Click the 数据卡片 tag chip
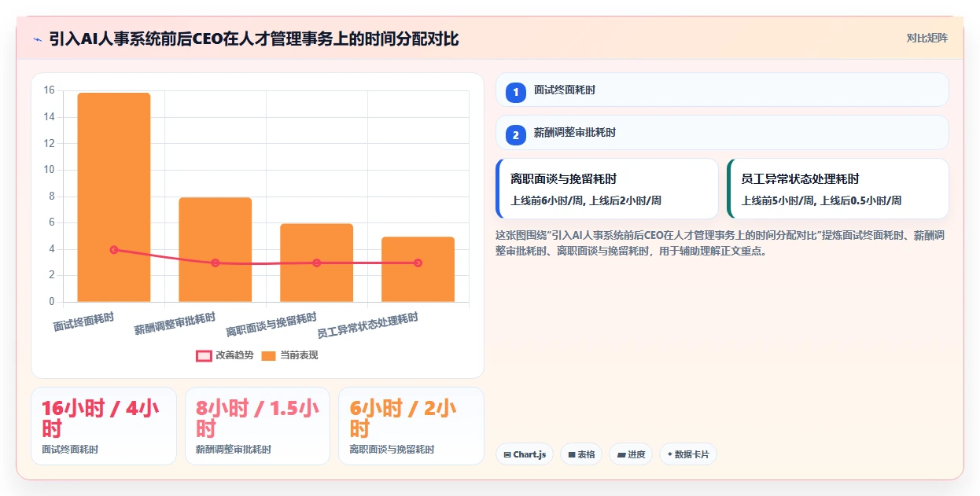 [x=688, y=454]
